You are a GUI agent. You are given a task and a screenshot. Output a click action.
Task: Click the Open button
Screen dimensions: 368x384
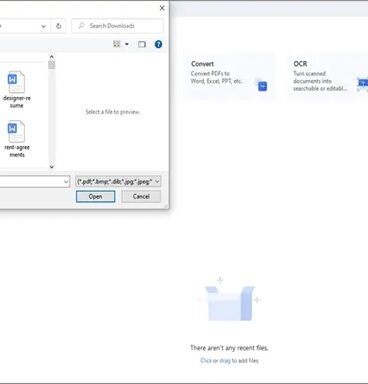pyautogui.click(x=95, y=196)
